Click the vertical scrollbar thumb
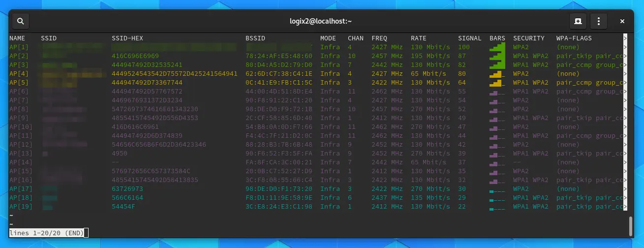This screenshot has height=248, width=644. (x=631, y=226)
